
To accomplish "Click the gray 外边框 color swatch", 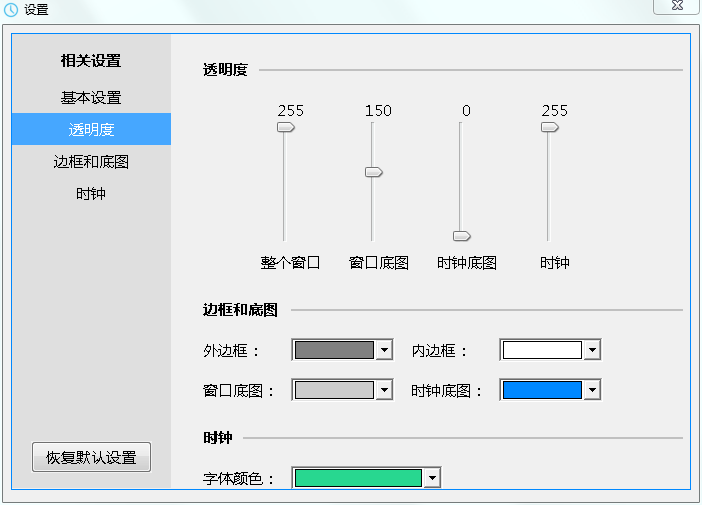I will 334,350.
